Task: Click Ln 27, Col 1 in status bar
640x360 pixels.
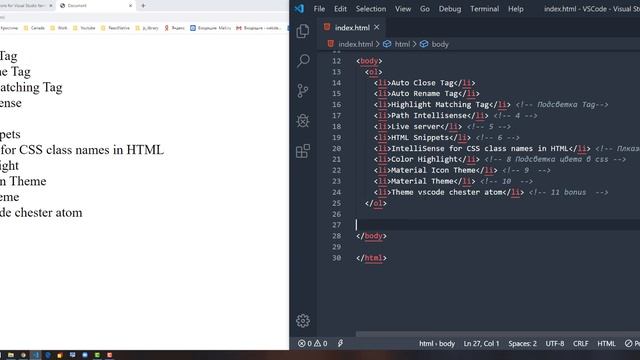Action: coord(481,343)
